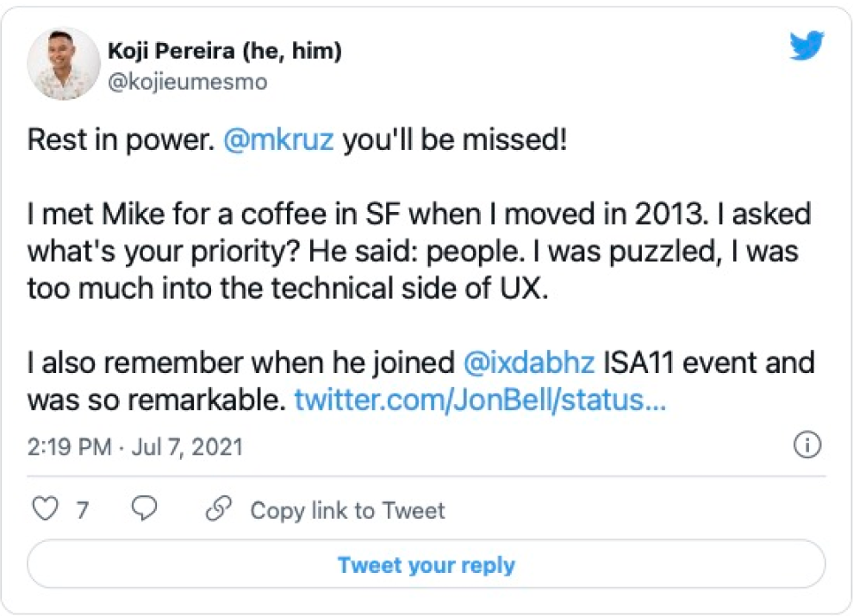The width and height of the screenshot is (853, 616).
Task: Select Copy link to Tweet text
Action: click(x=347, y=510)
